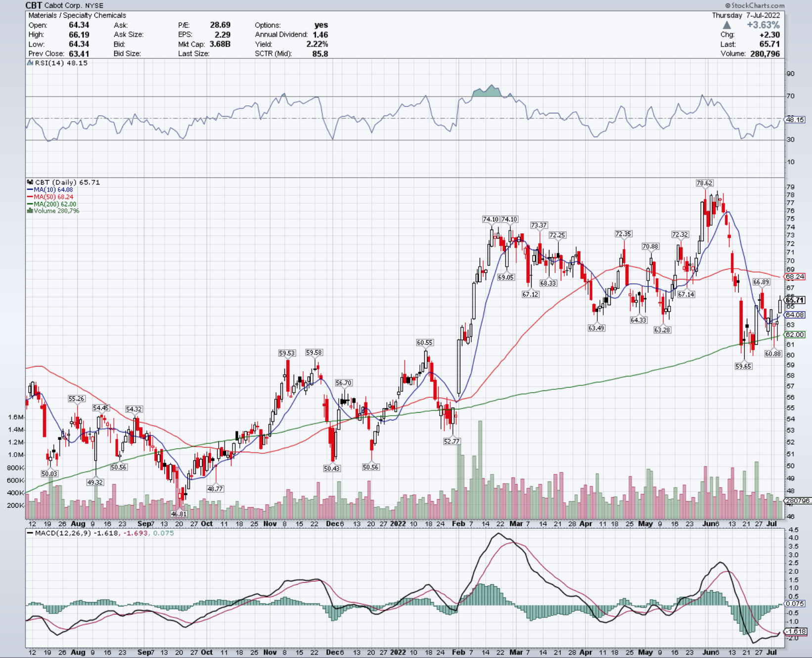The width and height of the screenshot is (812, 658).
Task: Click the 46.81 low price label
Action: tap(179, 514)
